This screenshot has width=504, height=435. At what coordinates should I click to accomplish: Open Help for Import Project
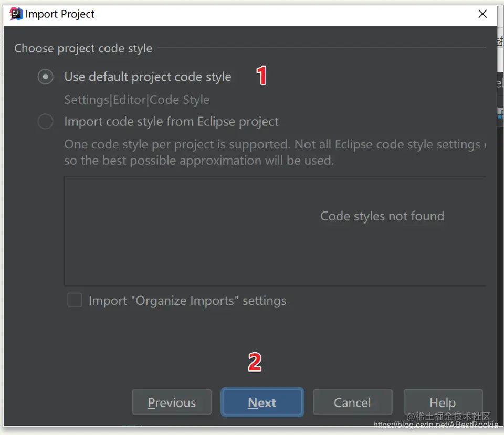(443, 402)
